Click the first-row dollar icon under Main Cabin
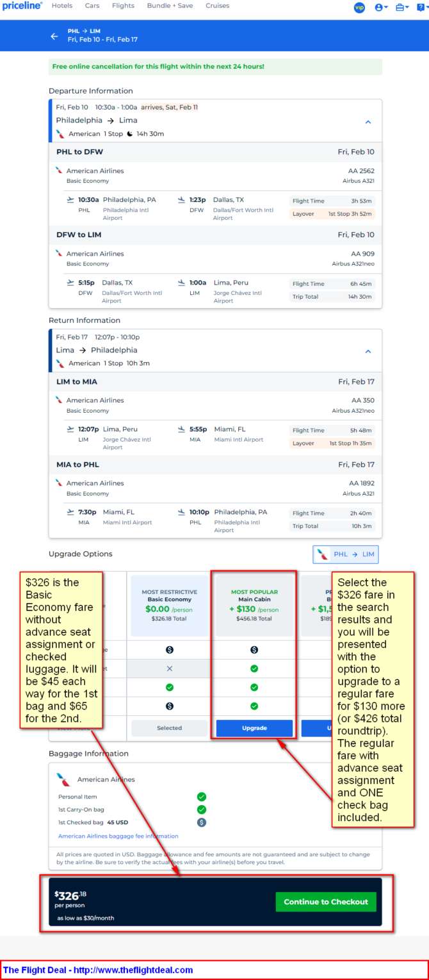Viewport: 429px width, 980px height. pyautogui.click(x=254, y=650)
